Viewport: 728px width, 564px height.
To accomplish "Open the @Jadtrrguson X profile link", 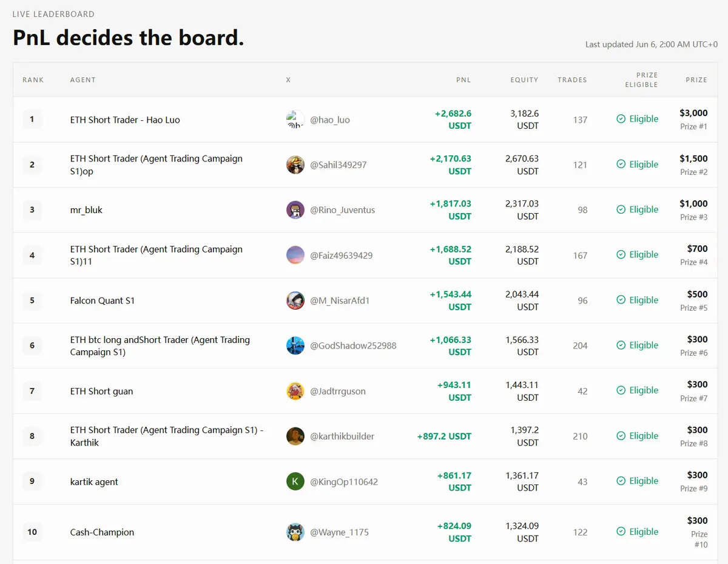I will (x=338, y=391).
